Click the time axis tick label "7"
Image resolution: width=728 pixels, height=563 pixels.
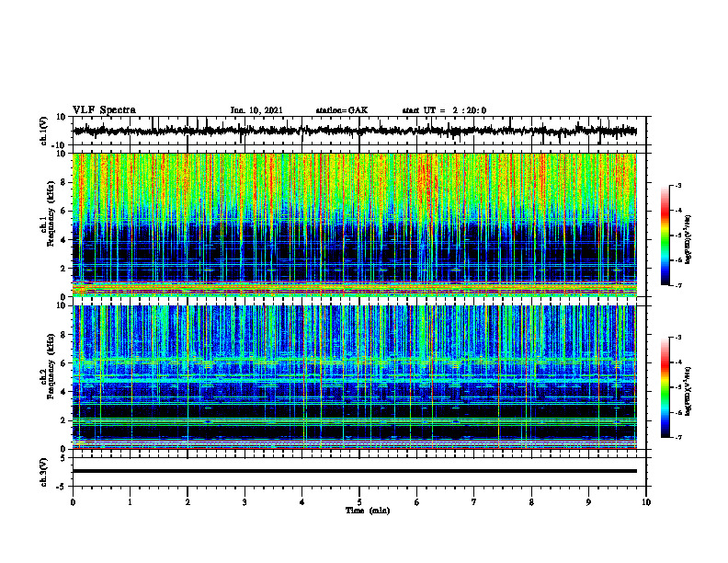474,502
